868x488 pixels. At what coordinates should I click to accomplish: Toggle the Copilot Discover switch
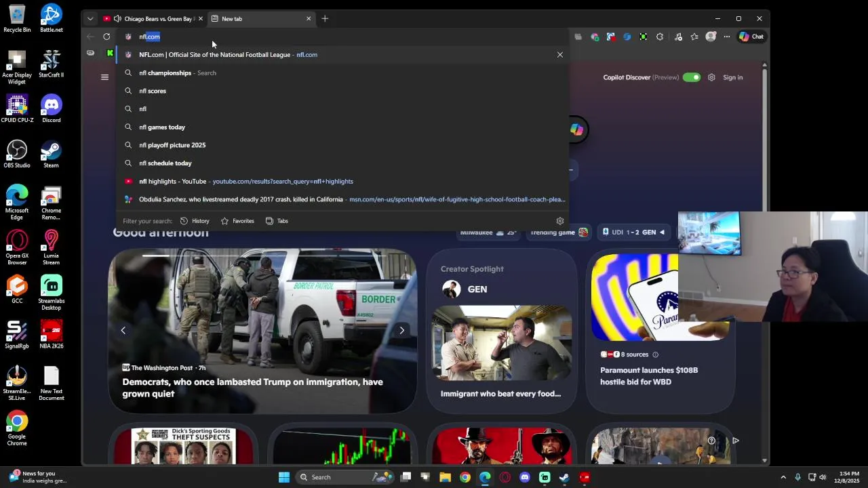(691, 77)
